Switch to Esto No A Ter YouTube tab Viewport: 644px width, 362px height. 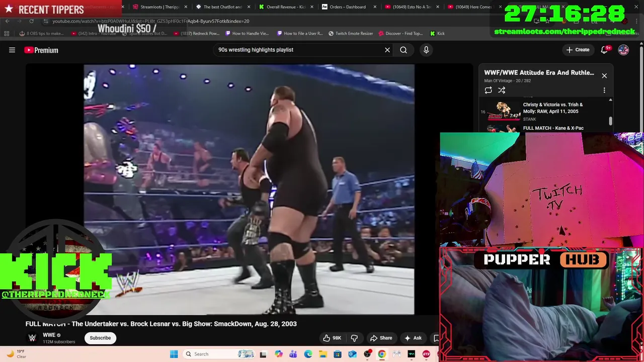(411, 7)
